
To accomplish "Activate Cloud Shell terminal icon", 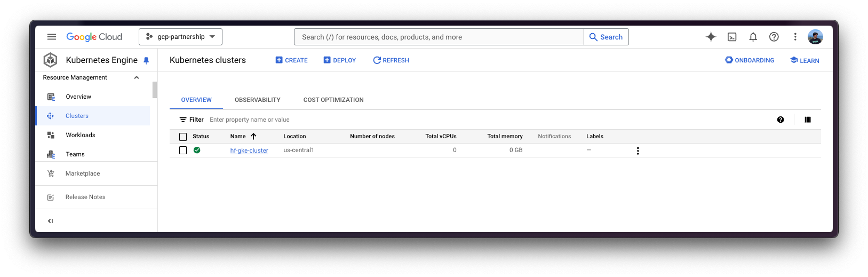I will click(732, 37).
